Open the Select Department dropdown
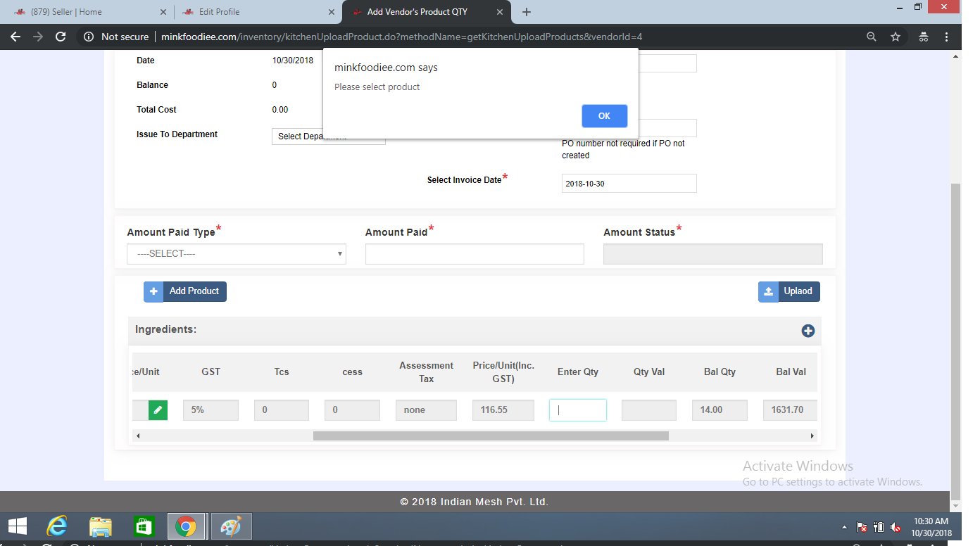 click(328, 136)
